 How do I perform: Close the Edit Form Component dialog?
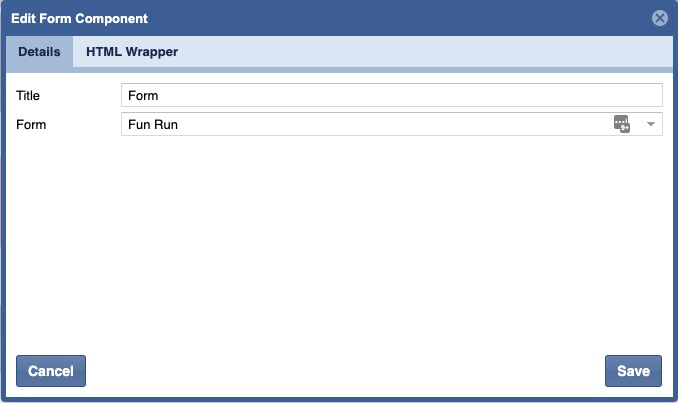659,18
